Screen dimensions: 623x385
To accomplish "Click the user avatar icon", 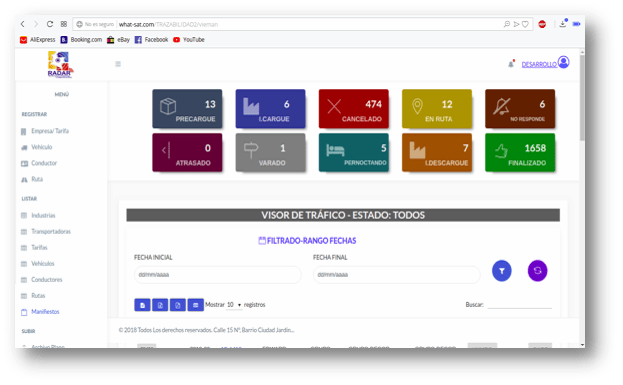I will [x=563, y=62].
